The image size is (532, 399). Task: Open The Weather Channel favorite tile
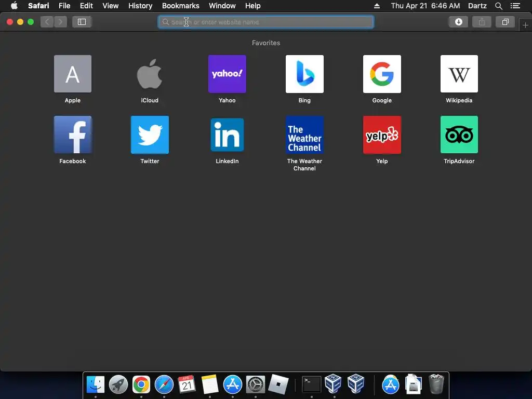[304, 135]
